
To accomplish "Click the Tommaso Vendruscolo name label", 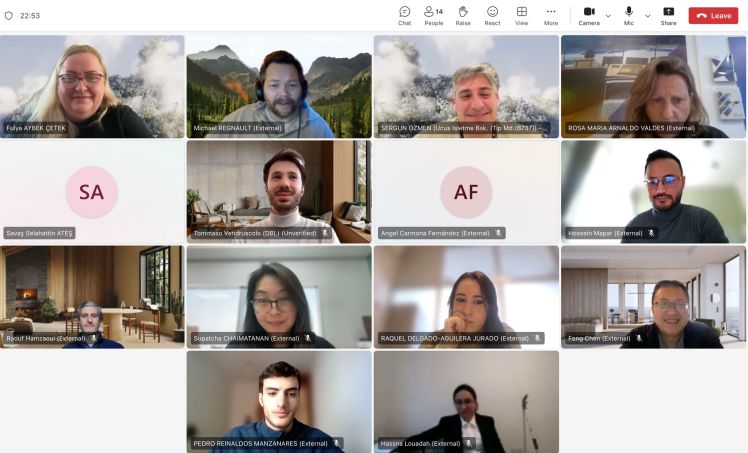I will click(x=254, y=233).
